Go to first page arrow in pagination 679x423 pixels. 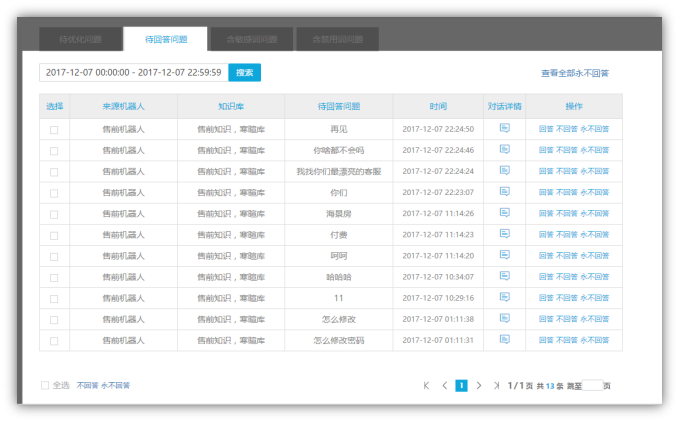point(426,385)
